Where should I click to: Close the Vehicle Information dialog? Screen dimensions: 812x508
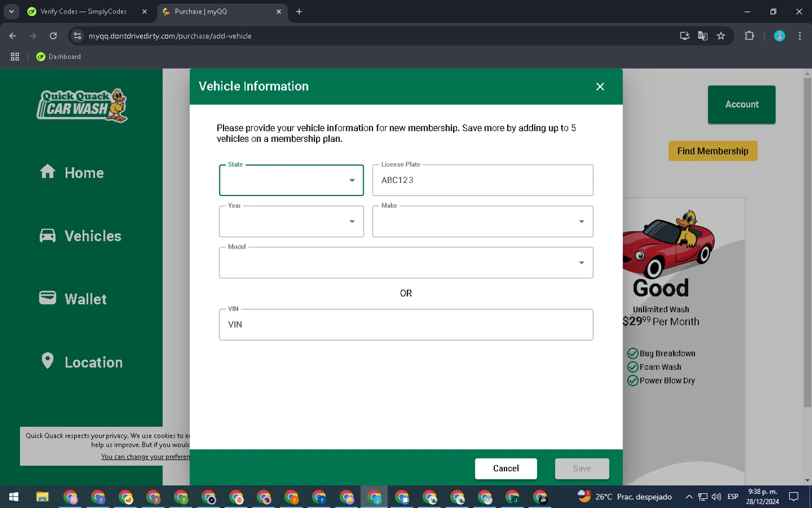(600, 87)
